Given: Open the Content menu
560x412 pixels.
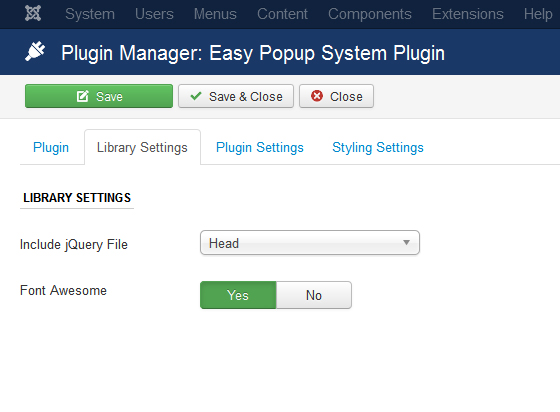Looking at the screenshot, I should click(x=282, y=14).
